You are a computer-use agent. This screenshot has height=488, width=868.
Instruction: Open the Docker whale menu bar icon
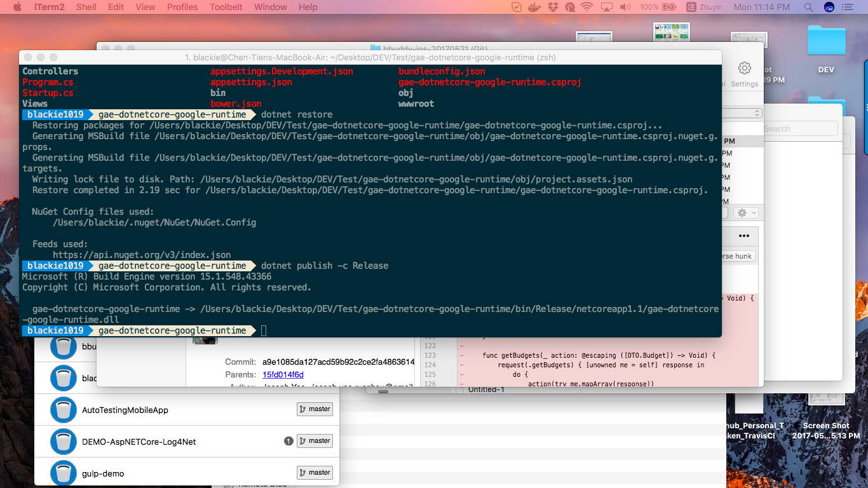(535, 7)
